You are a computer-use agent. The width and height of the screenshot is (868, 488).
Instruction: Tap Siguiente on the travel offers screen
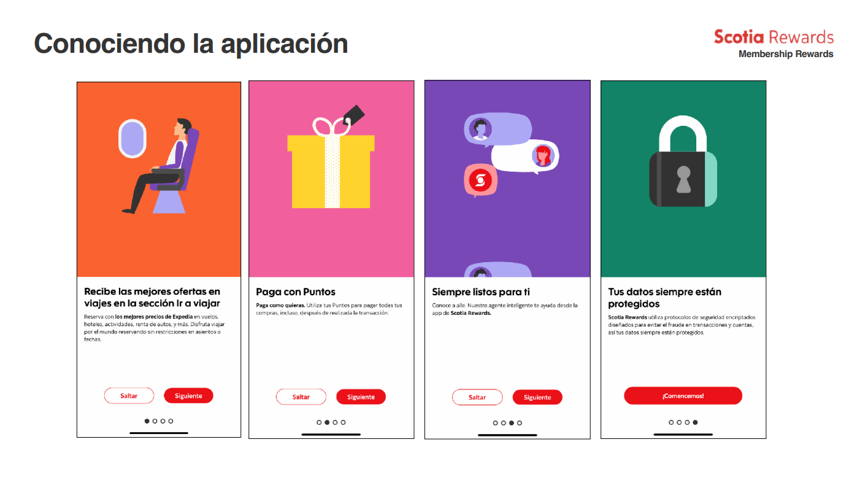[188, 396]
